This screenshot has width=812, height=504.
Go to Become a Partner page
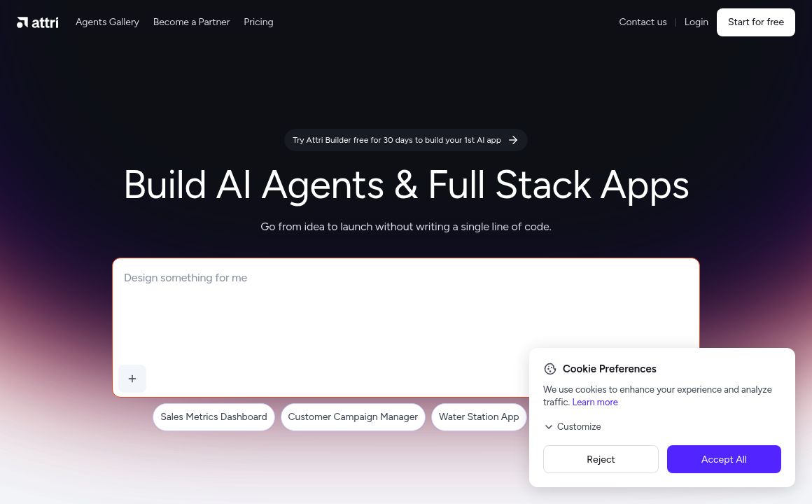[191, 22]
